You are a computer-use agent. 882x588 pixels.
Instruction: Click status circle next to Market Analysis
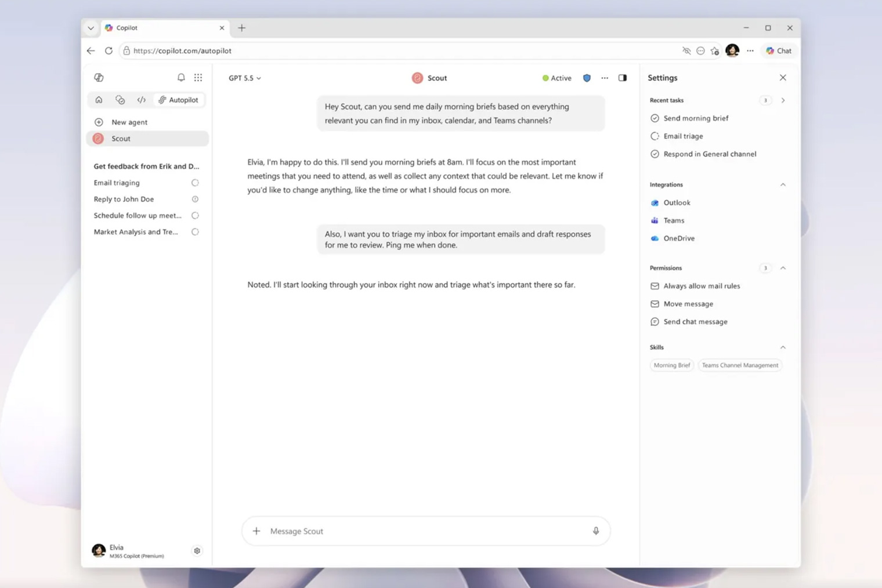[x=195, y=231]
